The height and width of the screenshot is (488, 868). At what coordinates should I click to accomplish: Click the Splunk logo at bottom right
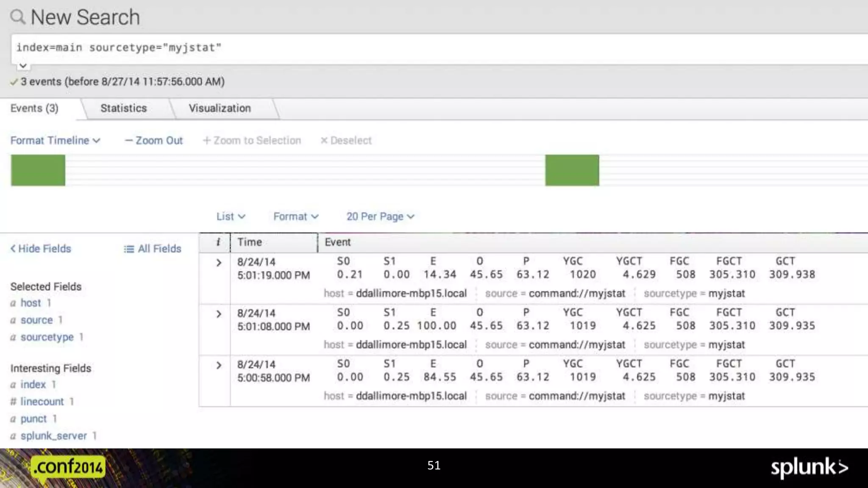click(x=809, y=468)
